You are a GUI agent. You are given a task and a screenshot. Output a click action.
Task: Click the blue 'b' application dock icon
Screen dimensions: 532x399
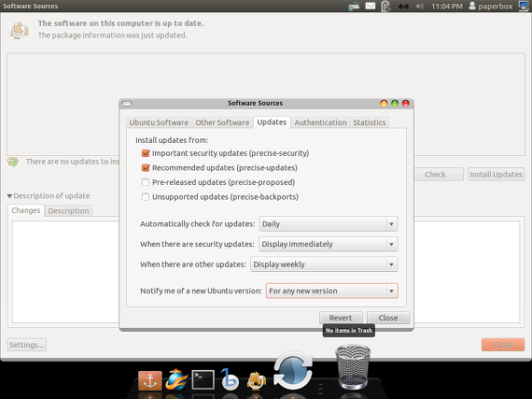point(230,378)
